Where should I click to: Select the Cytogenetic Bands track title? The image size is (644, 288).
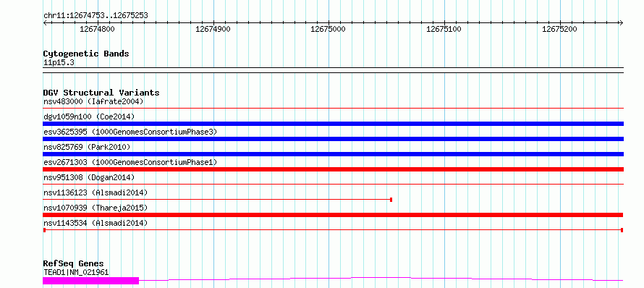(x=86, y=54)
